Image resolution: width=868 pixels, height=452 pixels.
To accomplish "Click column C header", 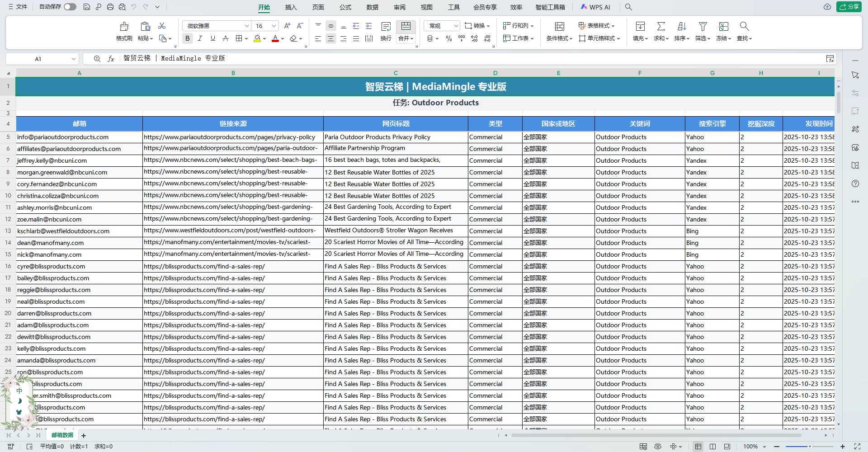I will click(x=396, y=73).
